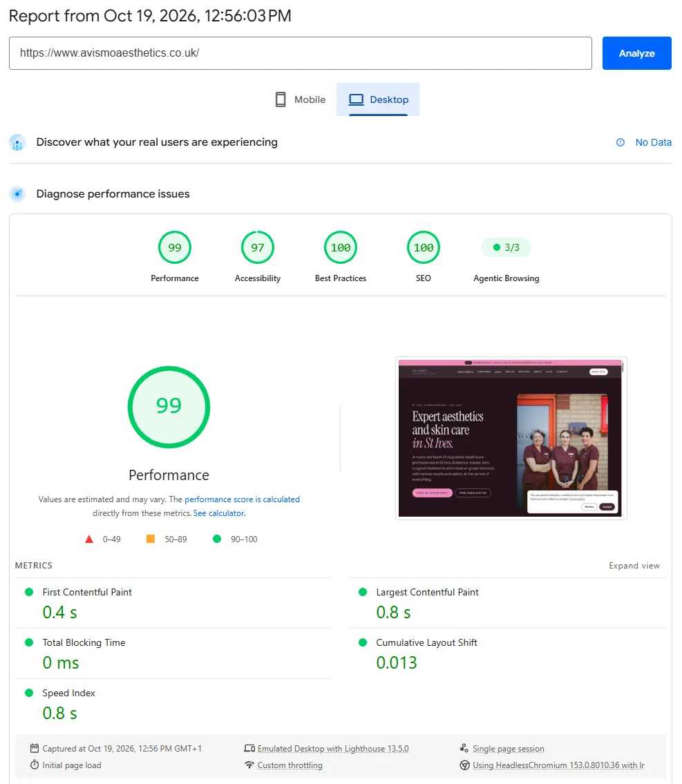Screen dimensions: 682x784
Task: Click the orange square 50–89 legend icon
Action: [151, 539]
